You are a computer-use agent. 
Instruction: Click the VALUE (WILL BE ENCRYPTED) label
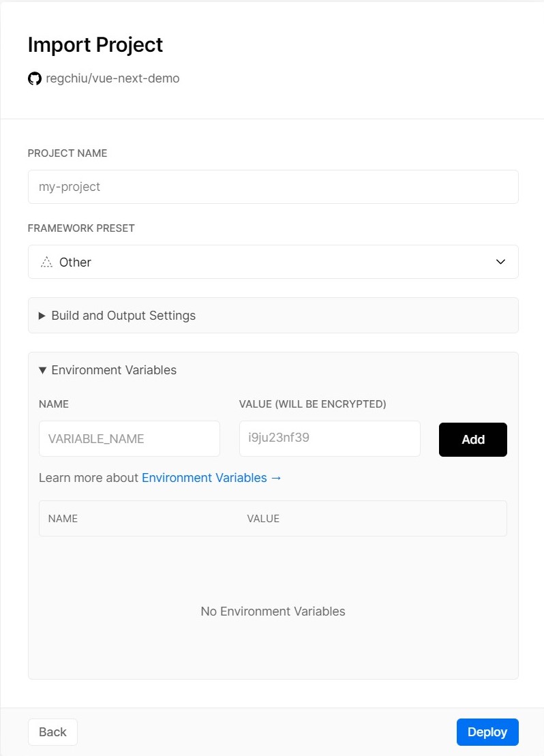click(x=312, y=404)
